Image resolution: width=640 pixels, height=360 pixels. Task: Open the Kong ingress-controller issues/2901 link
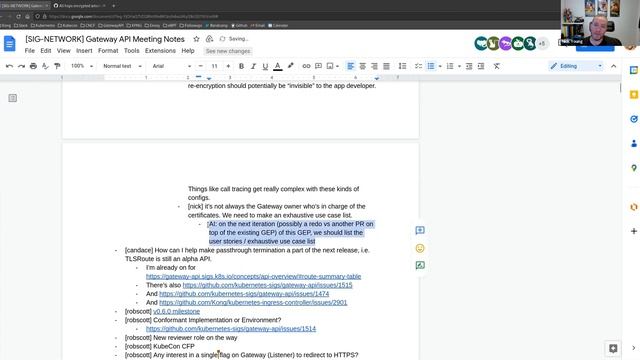pyautogui.click(x=253, y=302)
